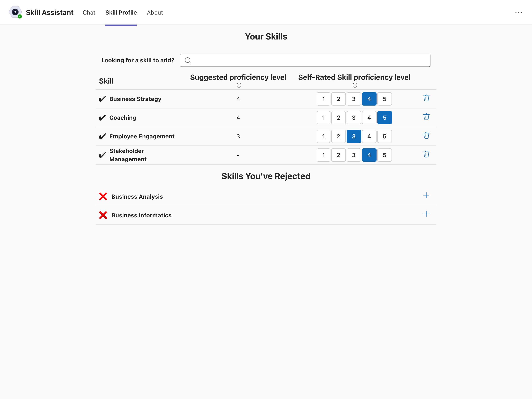
Task: Click highlighted level 5 for Coaching
Action: click(x=385, y=118)
